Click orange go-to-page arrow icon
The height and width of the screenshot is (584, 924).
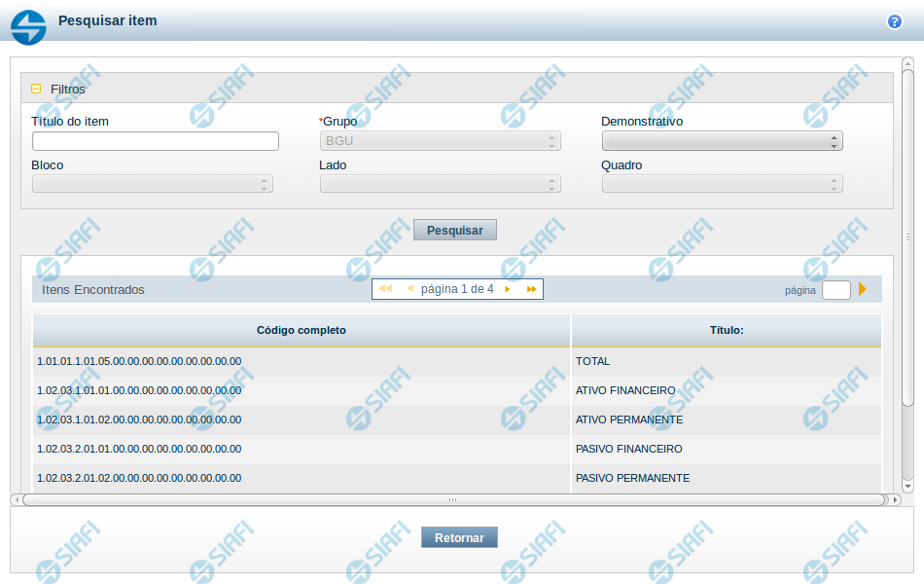pos(862,289)
